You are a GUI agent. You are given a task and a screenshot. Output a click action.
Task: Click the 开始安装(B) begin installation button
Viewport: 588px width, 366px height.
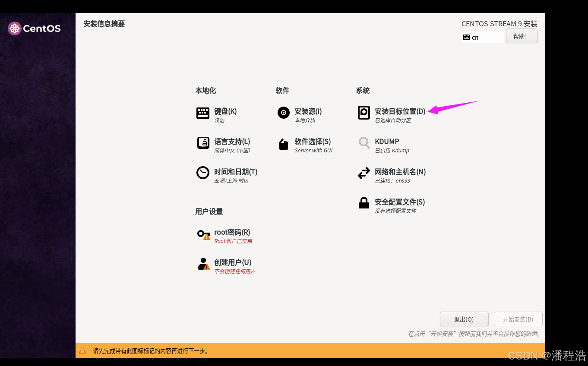tap(518, 319)
